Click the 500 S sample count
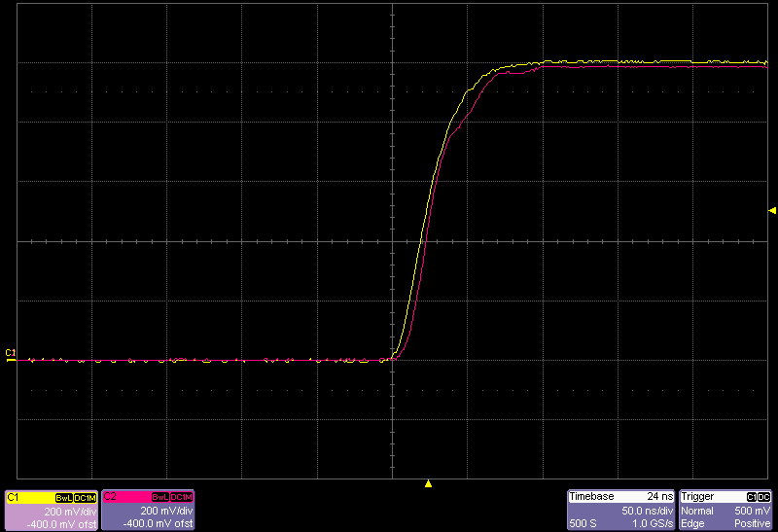778x532 pixels. [583, 523]
